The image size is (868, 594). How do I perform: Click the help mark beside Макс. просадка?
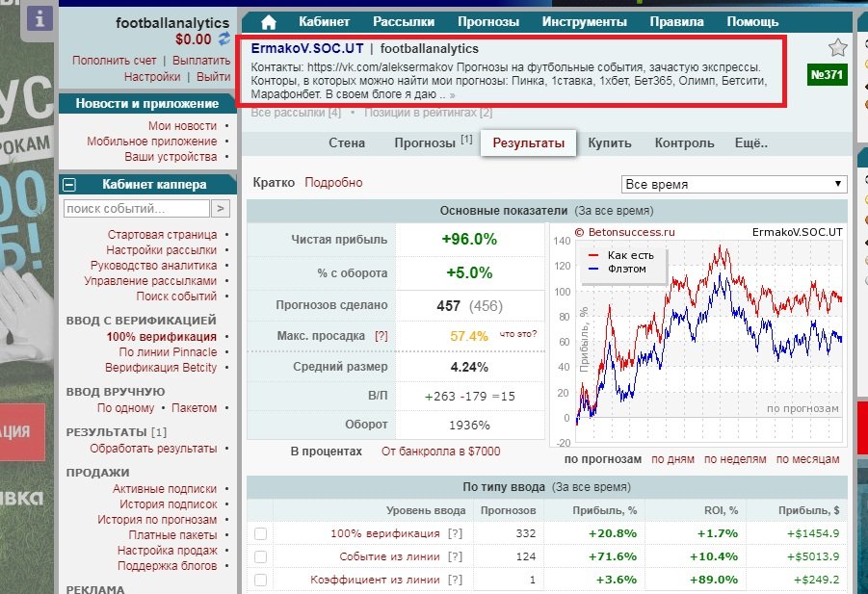coord(381,336)
